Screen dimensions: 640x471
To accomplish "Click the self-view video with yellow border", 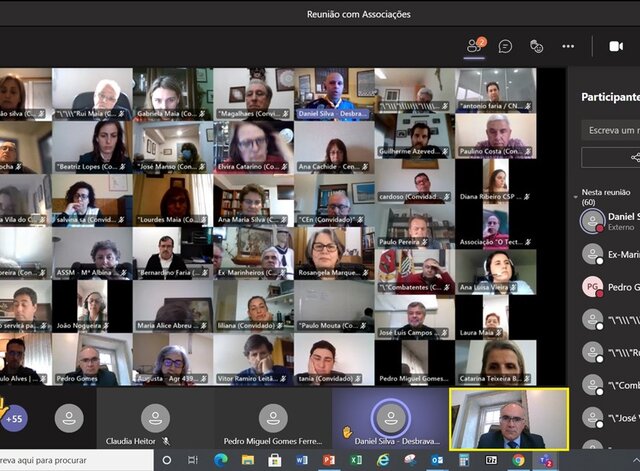I will (509, 418).
